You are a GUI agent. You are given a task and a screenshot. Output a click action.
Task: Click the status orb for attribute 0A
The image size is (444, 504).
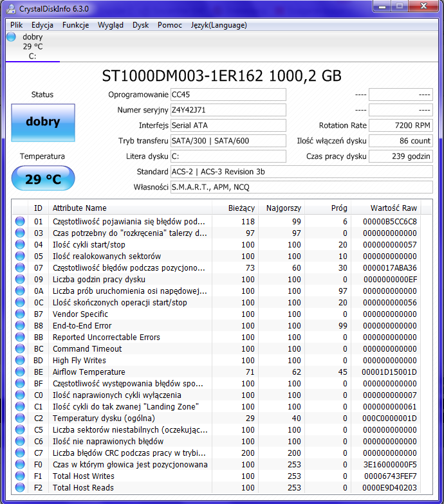pyautogui.click(x=20, y=291)
